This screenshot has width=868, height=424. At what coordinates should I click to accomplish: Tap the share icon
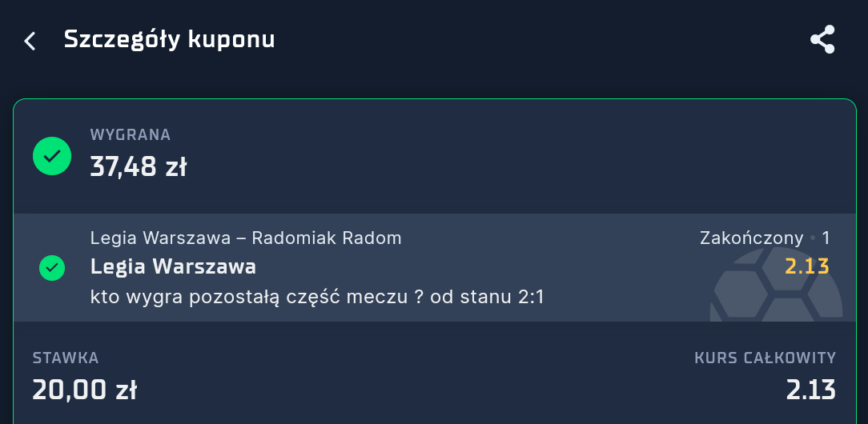point(822,39)
